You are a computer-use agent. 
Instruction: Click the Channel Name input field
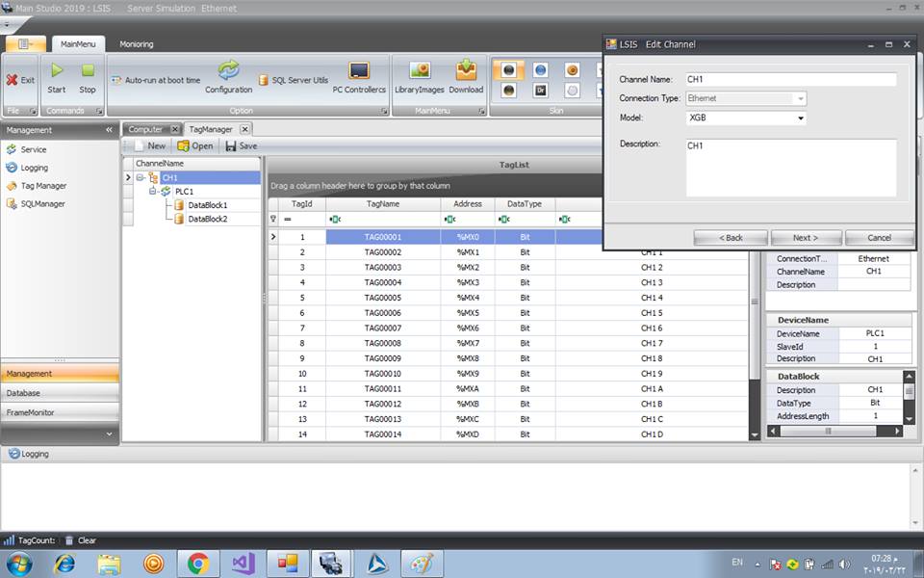(x=791, y=79)
